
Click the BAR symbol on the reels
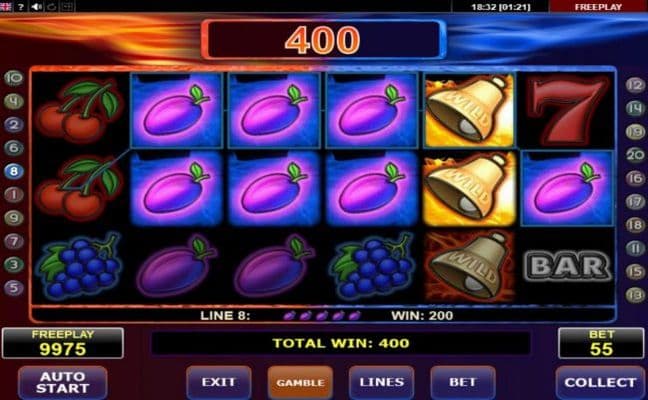(567, 266)
